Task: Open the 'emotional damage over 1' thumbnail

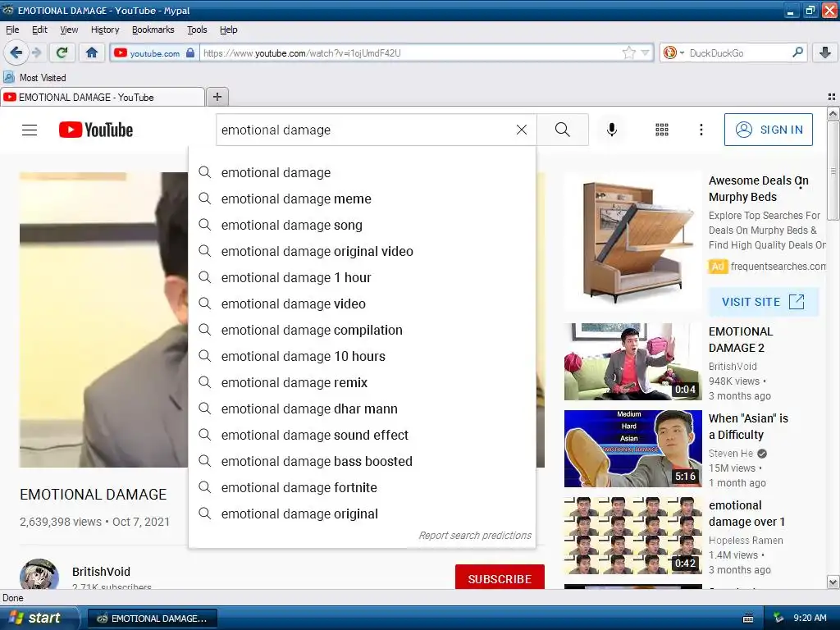Action: tap(632, 535)
